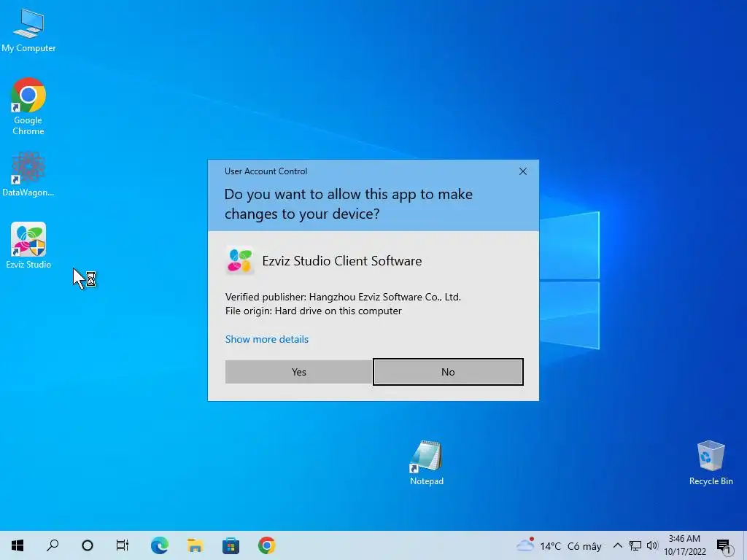
Task: Click the User Account Control title text
Action: pyautogui.click(x=266, y=171)
